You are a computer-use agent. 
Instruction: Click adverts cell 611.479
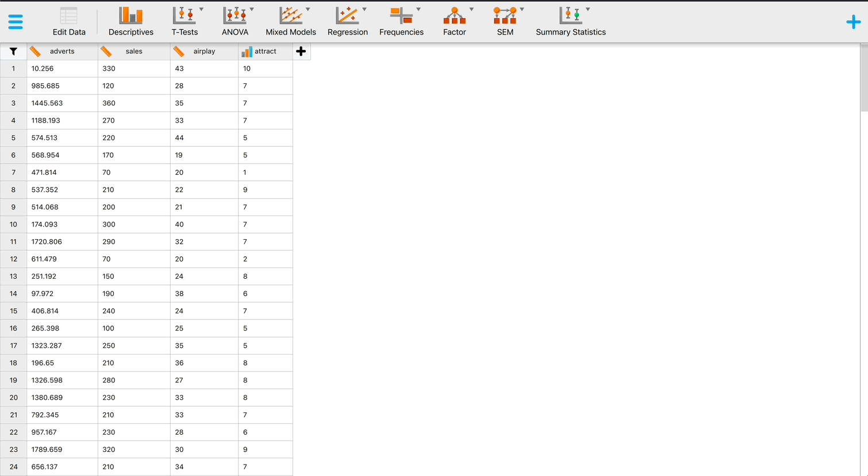[x=62, y=259]
